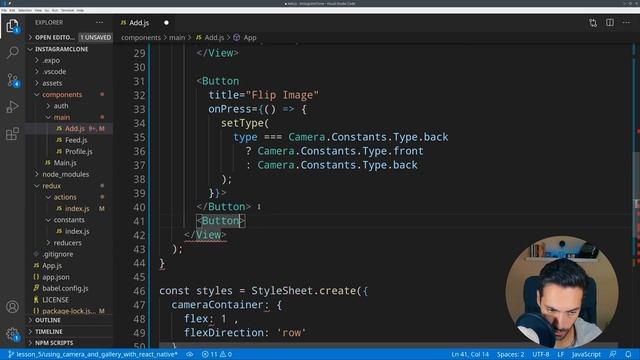The height and width of the screenshot is (360, 640).
Task: Open the Extensions view icon
Action: [x=13, y=133]
